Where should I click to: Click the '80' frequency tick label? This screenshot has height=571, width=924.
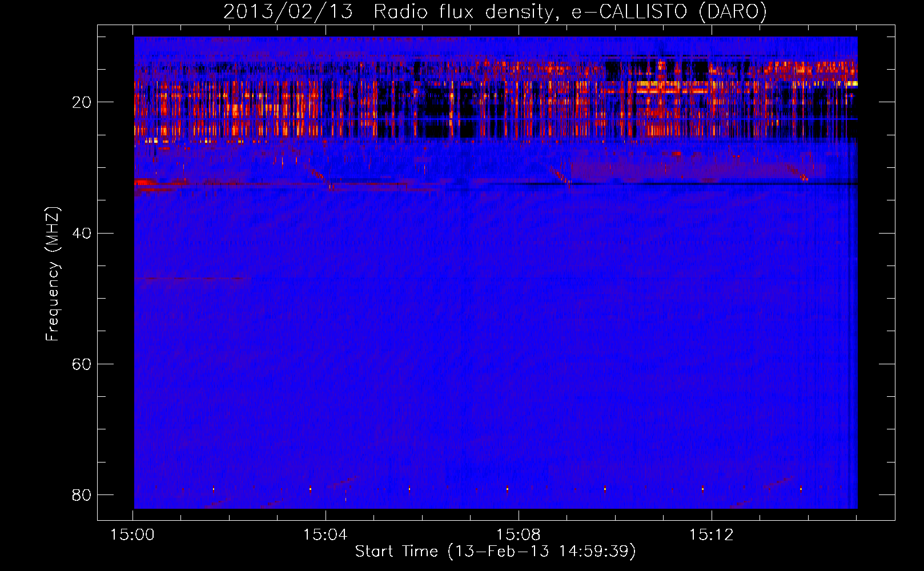pyautogui.click(x=82, y=494)
